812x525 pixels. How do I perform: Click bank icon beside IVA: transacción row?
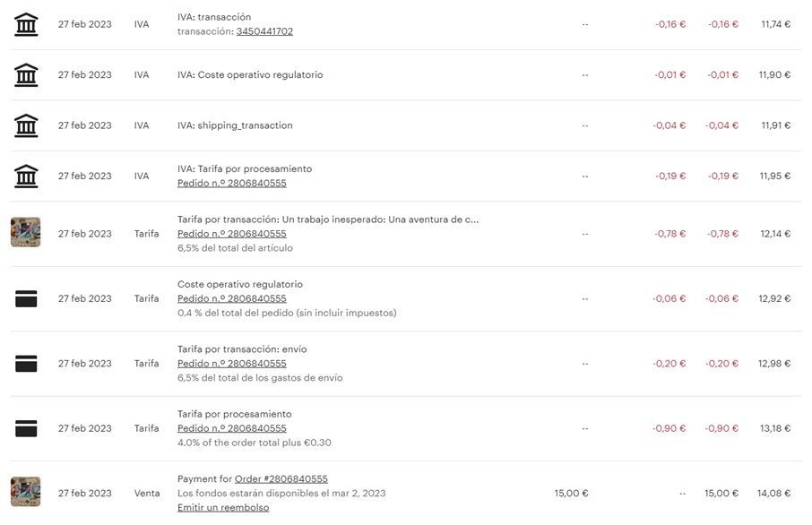tap(26, 24)
